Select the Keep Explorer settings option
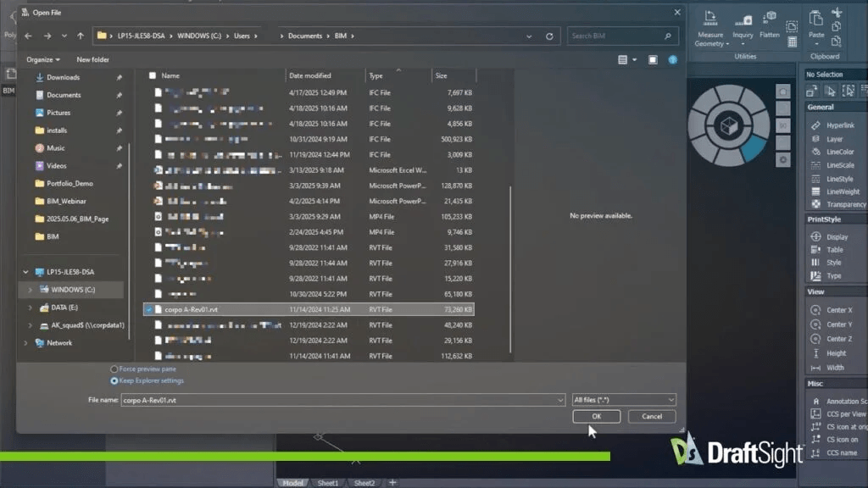 (x=114, y=380)
